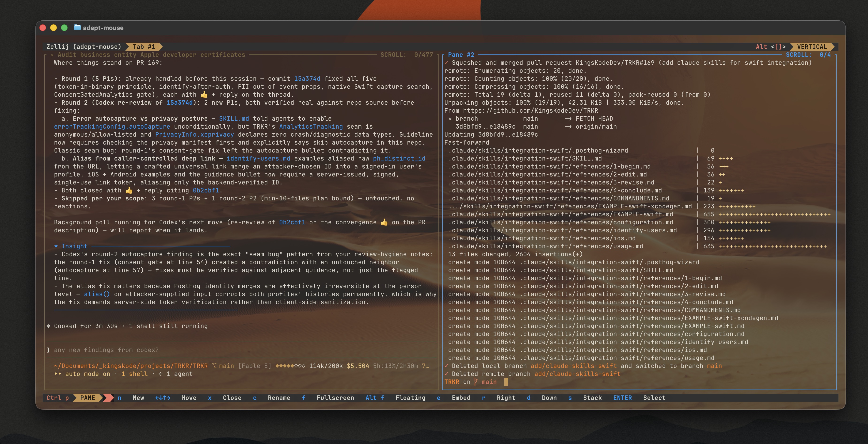Click the folder icon beside adept-mouse title
The image size is (868, 444).
(x=77, y=28)
